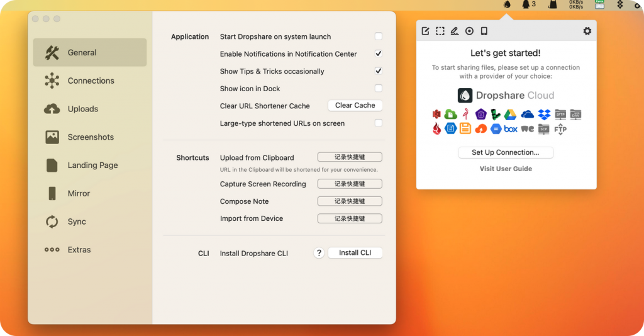Select the OneDrive provider icon
Viewport: 644px width, 336px height.
[528, 114]
